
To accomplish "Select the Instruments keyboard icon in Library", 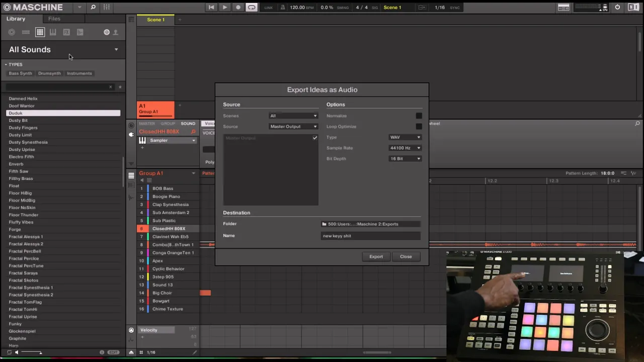I will pos(53,32).
